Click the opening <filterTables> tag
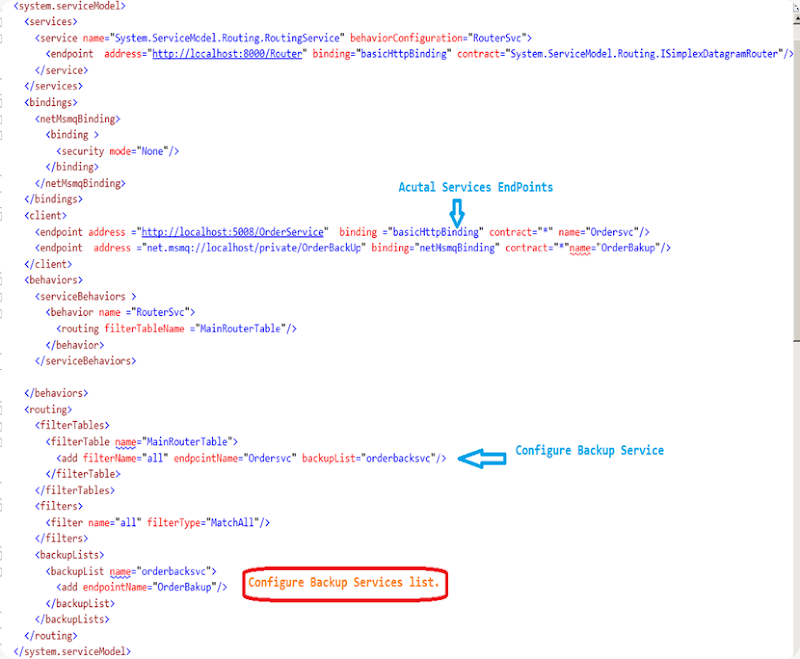Image resolution: width=800 pixels, height=659 pixels. click(72, 425)
